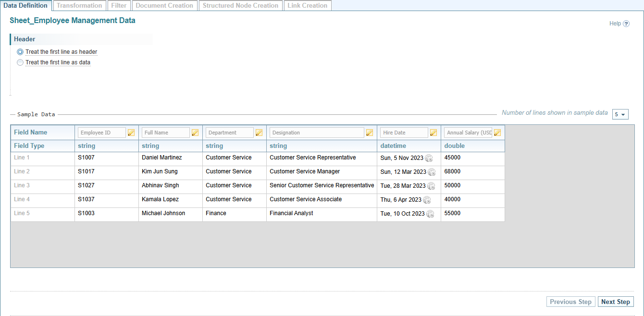Click date format icon next to 10 Oct 2023

pyautogui.click(x=430, y=214)
